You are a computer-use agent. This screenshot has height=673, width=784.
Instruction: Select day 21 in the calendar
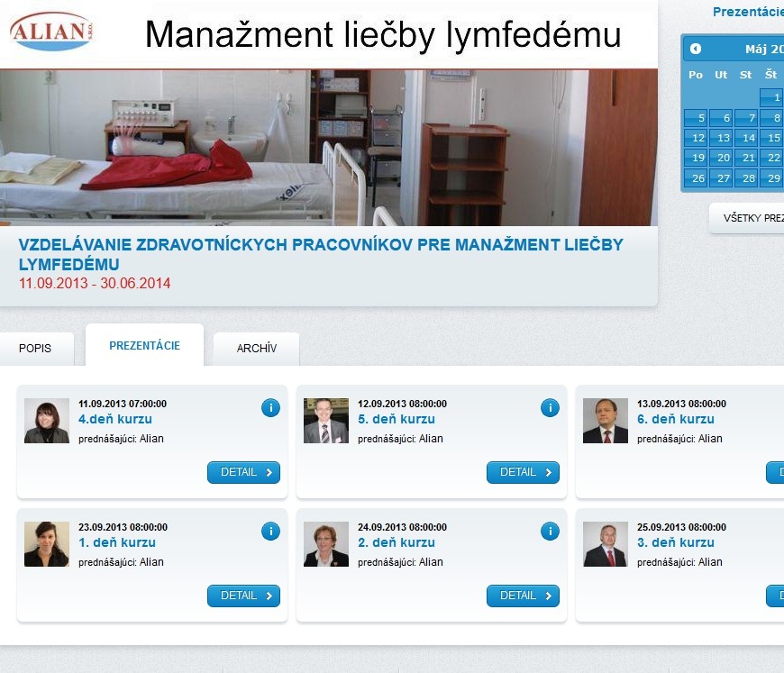click(746, 158)
